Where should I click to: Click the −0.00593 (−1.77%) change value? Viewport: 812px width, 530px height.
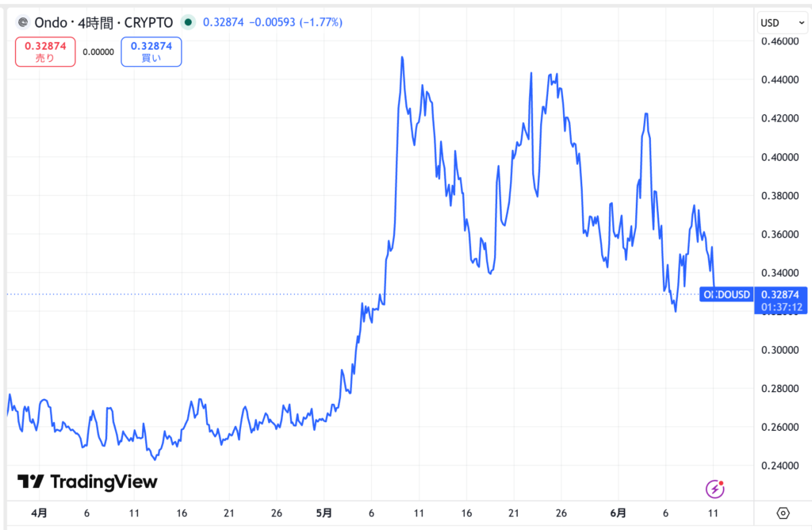(x=296, y=22)
